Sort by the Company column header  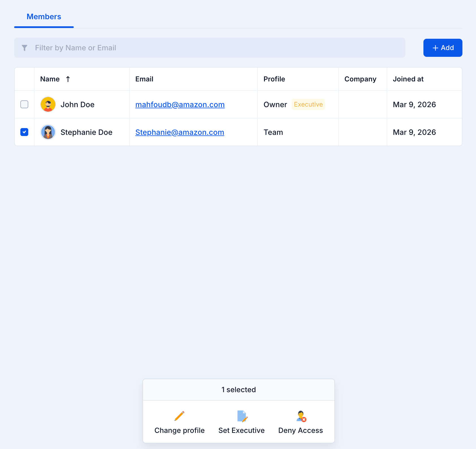(360, 79)
